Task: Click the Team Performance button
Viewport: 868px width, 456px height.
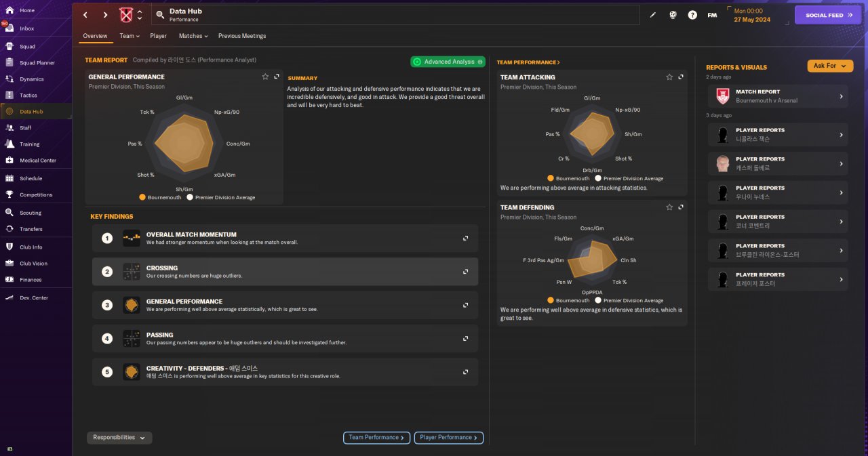Action: (x=376, y=438)
